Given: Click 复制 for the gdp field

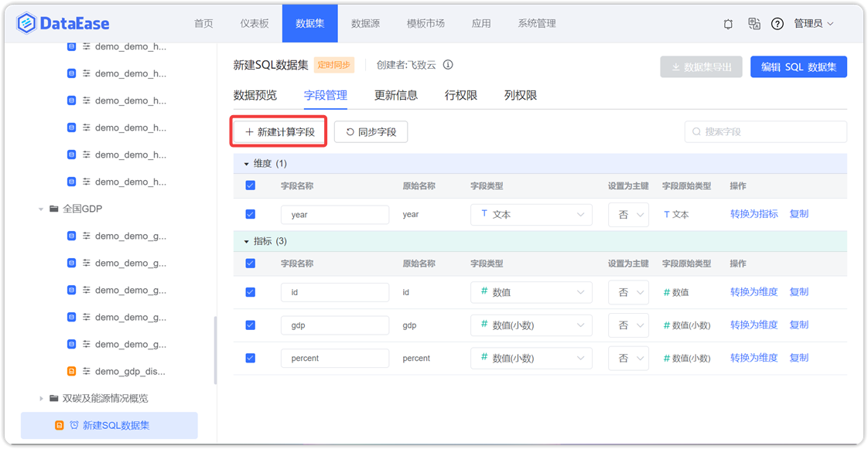Looking at the screenshot, I should click(x=799, y=325).
